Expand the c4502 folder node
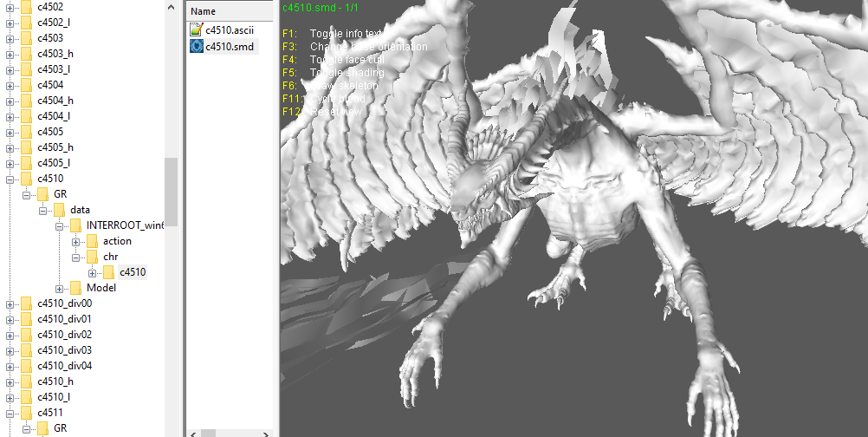 (10, 7)
